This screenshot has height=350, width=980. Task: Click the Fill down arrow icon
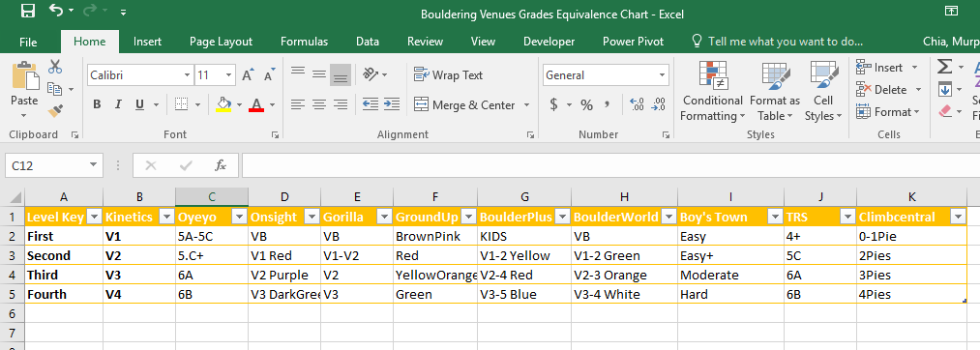(x=944, y=89)
